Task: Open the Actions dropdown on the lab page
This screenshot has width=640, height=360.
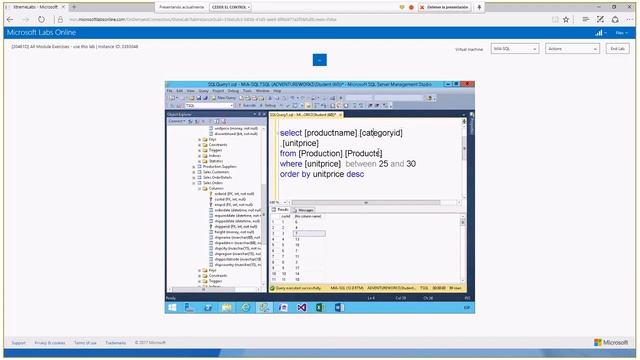Action: 572,49
